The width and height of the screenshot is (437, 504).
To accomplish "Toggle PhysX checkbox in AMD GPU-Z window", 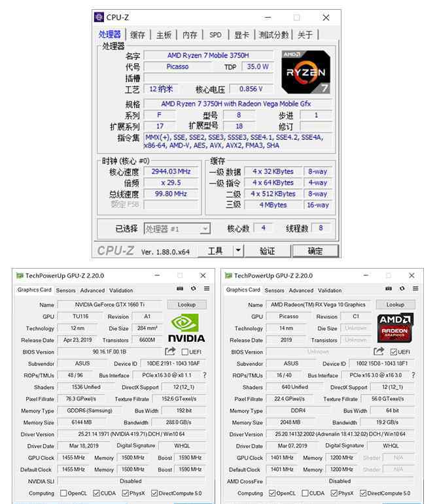I will [x=334, y=493].
